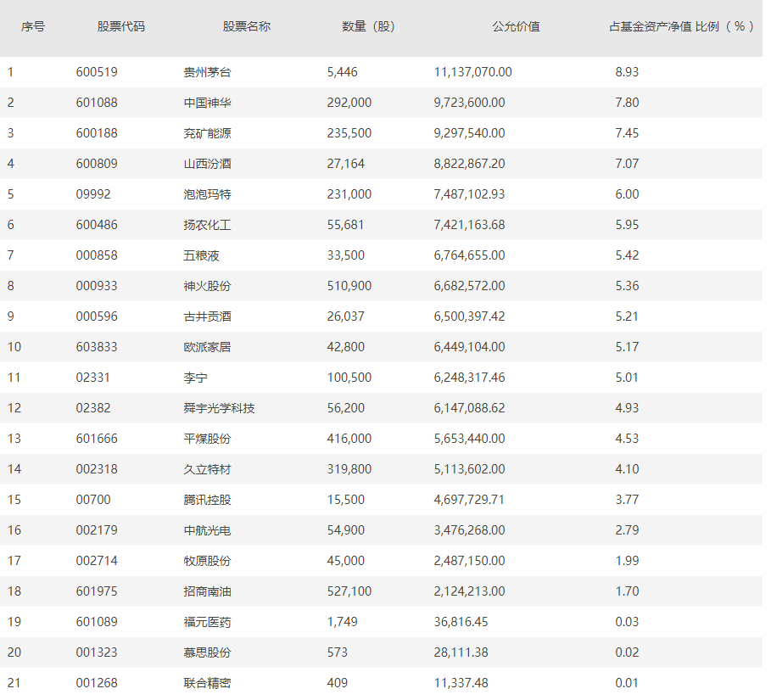The height and width of the screenshot is (700, 771).
Task: Click the quantity 27,164
Action: [x=346, y=164]
